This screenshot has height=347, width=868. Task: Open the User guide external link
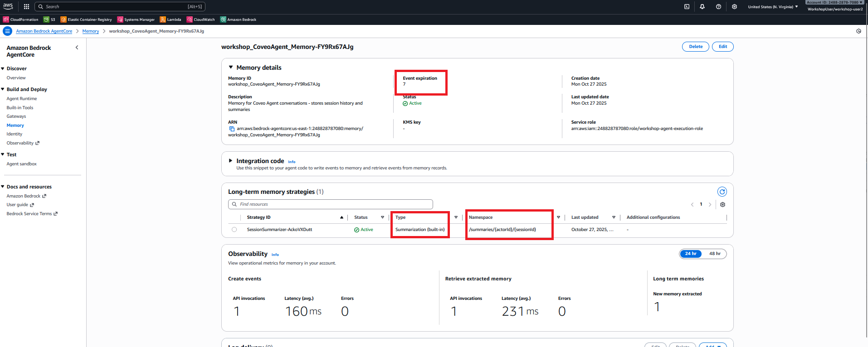pos(20,205)
